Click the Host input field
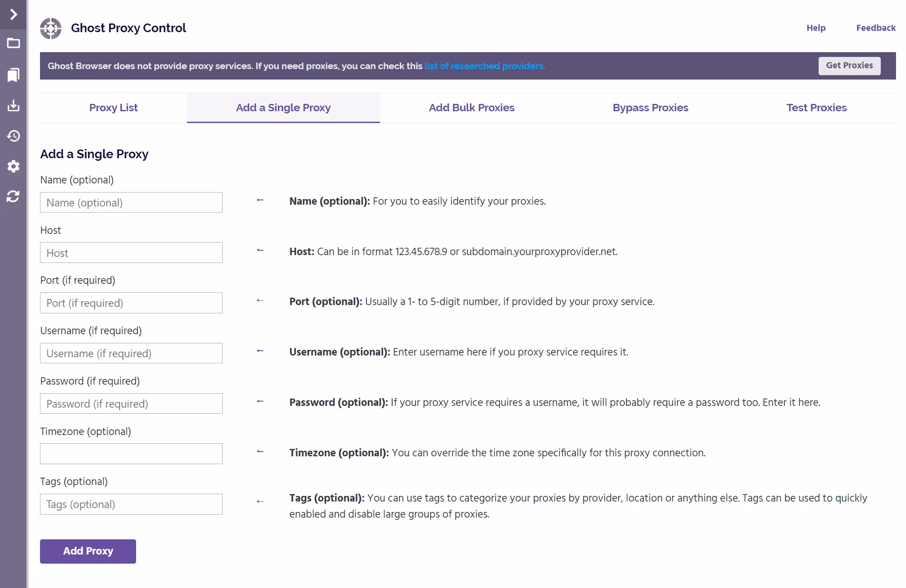 [x=131, y=252]
